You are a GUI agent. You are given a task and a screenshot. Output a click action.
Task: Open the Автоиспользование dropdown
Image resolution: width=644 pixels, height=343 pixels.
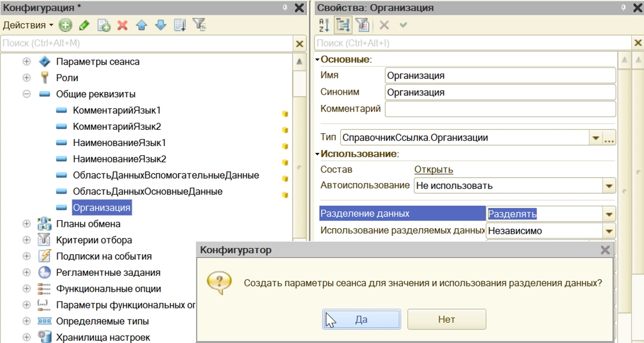click(x=609, y=186)
